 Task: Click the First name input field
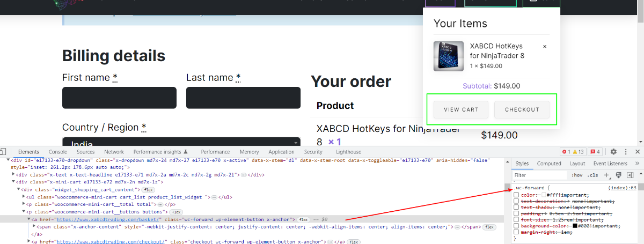point(119,98)
